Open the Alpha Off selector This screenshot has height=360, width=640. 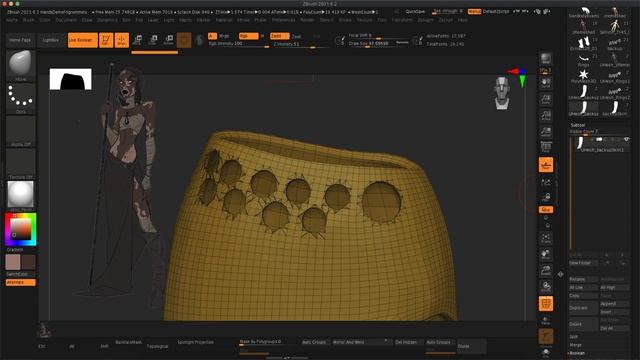tap(20, 131)
